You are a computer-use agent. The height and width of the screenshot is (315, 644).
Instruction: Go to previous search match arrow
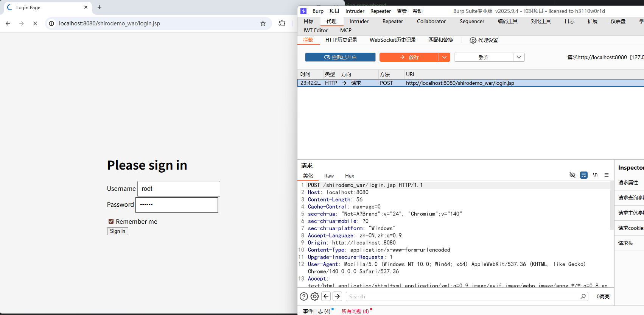(326, 296)
